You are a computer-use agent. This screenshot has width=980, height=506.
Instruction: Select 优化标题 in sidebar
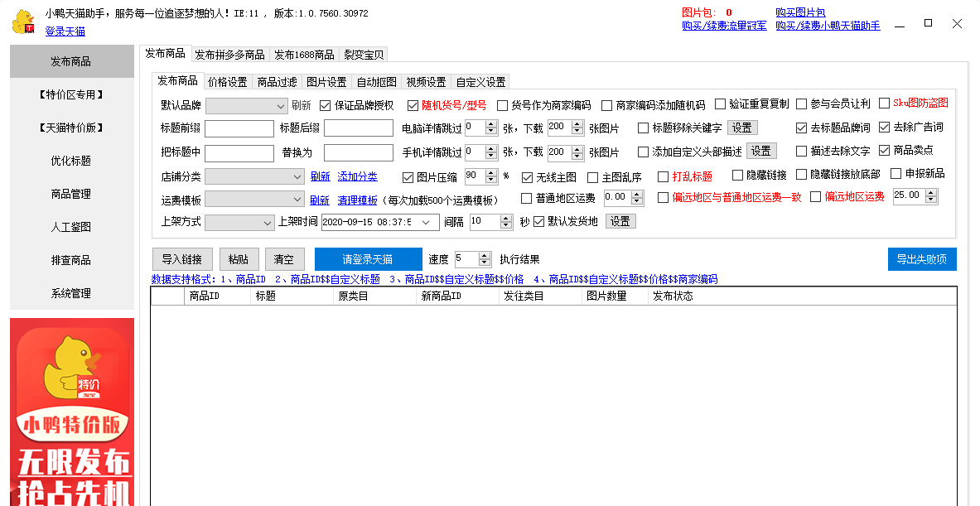click(x=72, y=161)
